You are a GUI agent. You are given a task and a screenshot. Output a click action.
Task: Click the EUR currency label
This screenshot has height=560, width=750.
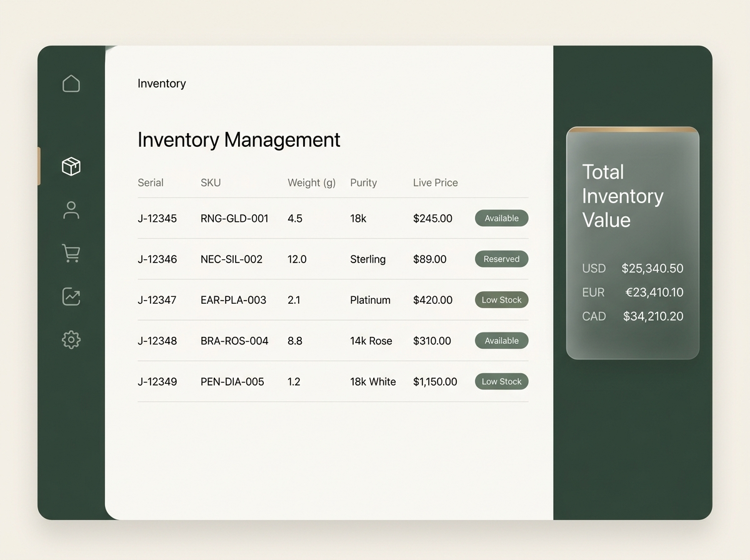point(593,292)
